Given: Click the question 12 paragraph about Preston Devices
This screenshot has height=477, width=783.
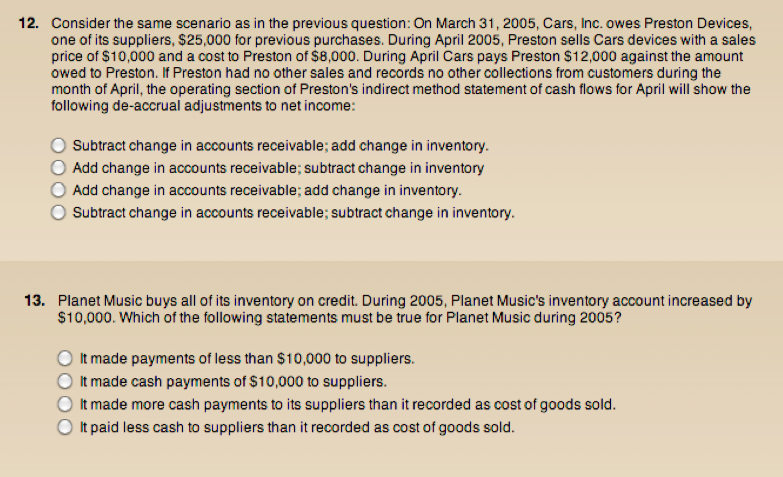Looking at the screenshot, I should click(403, 65).
